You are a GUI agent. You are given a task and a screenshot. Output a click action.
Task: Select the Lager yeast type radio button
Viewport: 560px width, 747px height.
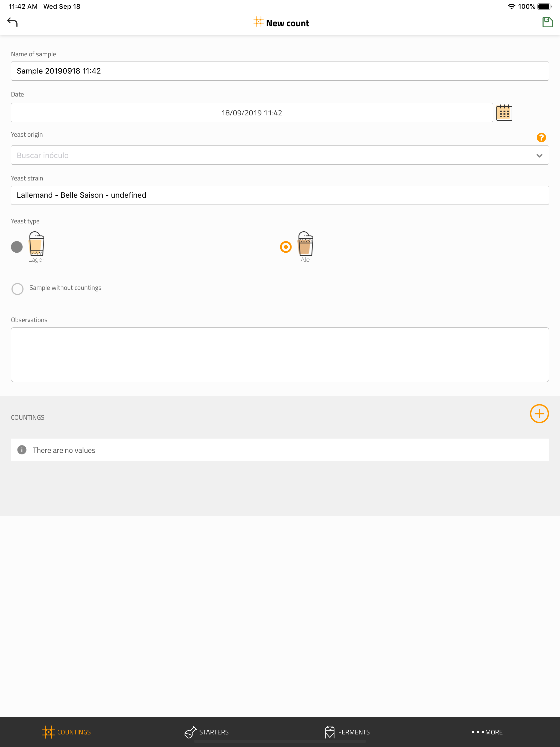tap(17, 247)
